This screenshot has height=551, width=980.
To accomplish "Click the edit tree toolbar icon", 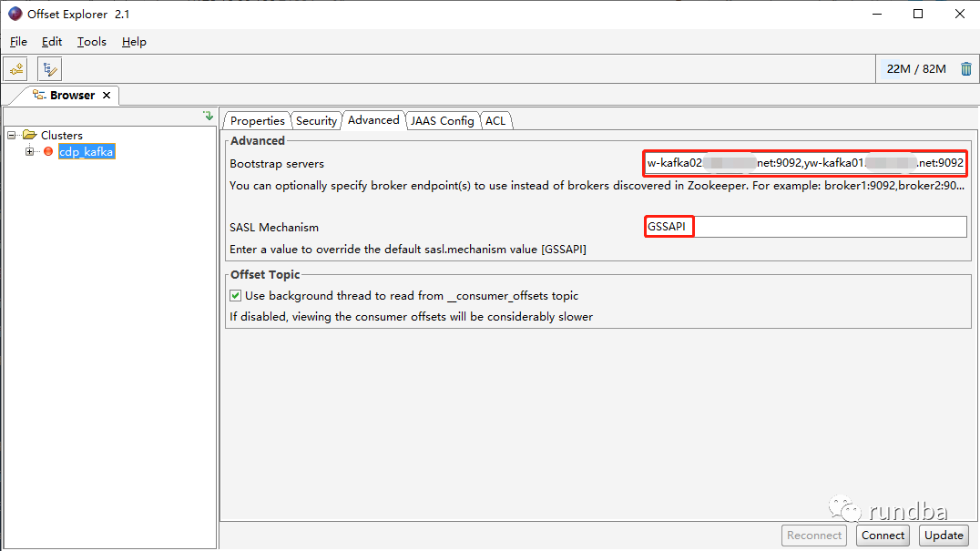I will [49, 68].
